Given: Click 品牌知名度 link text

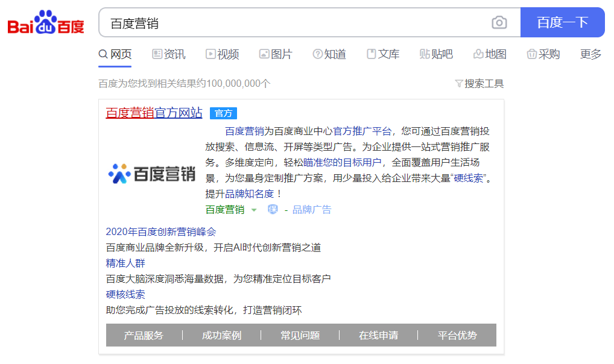Looking at the screenshot, I should [x=250, y=193].
